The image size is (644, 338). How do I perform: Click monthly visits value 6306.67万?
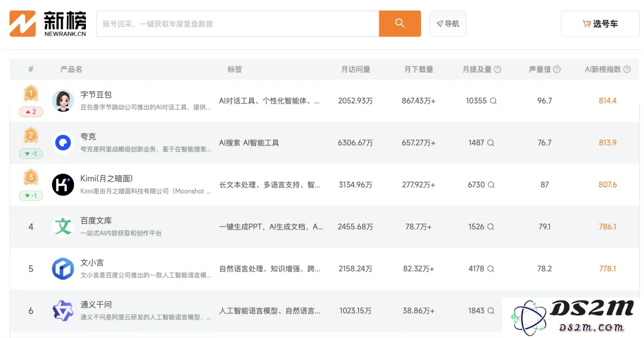[x=355, y=143]
